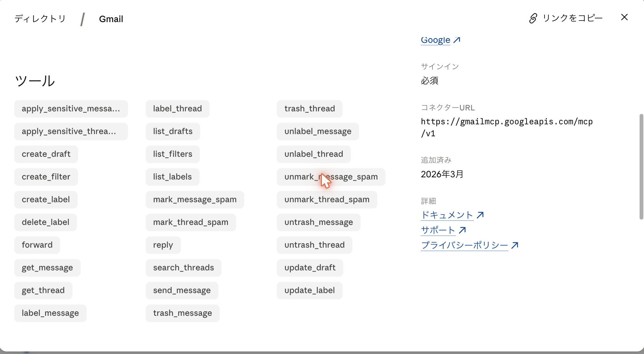Click the 追加済み field label
644x354 pixels.
click(x=436, y=160)
